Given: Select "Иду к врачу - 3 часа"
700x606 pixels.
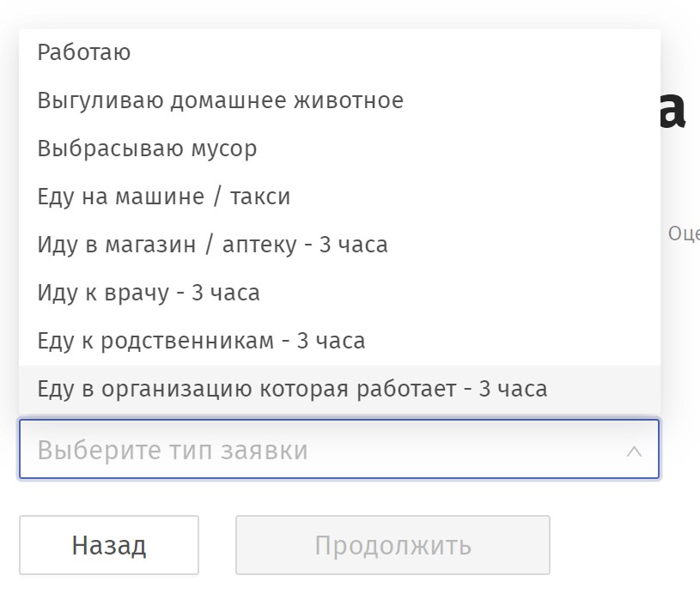Looking at the screenshot, I should click(x=149, y=293).
